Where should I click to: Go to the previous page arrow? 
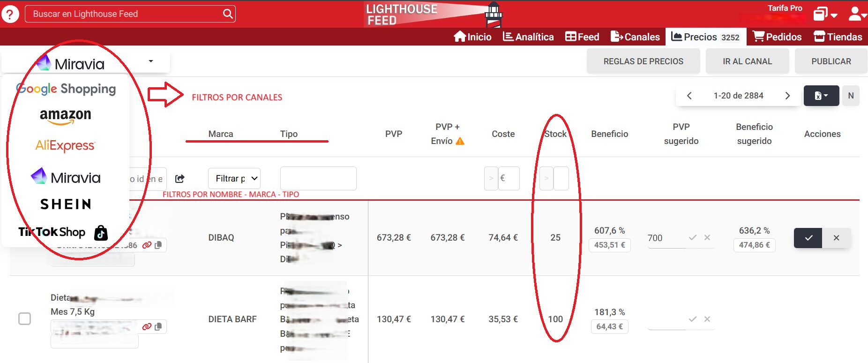pyautogui.click(x=689, y=96)
